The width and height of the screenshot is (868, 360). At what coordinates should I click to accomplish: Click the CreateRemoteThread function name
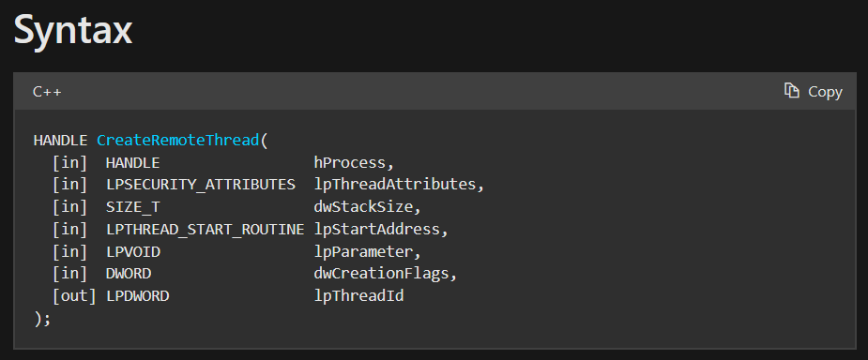coord(178,141)
